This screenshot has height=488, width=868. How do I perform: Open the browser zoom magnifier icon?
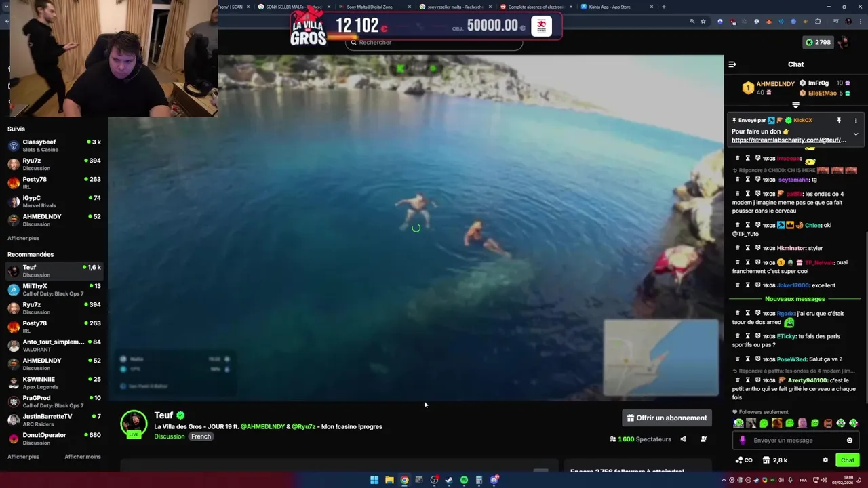[692, 22]
